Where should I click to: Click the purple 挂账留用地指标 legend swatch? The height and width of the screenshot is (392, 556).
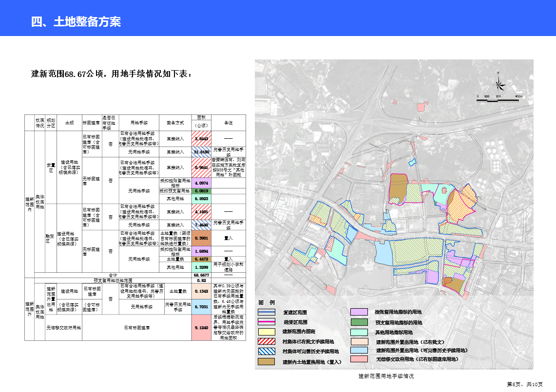359,312
